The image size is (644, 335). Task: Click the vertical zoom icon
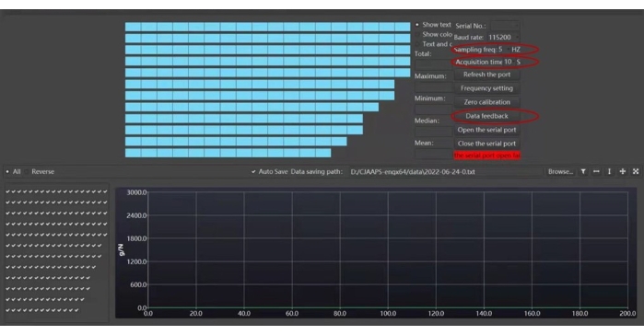[x=610, y=171]
